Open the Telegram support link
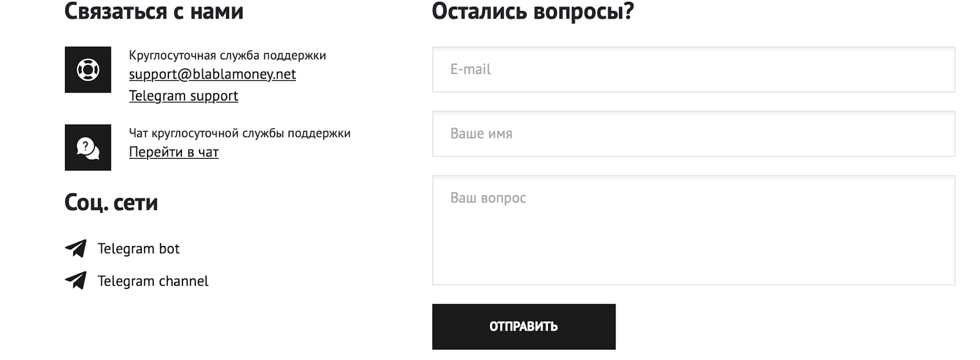The image size is (980, 360). pos(183,96)
